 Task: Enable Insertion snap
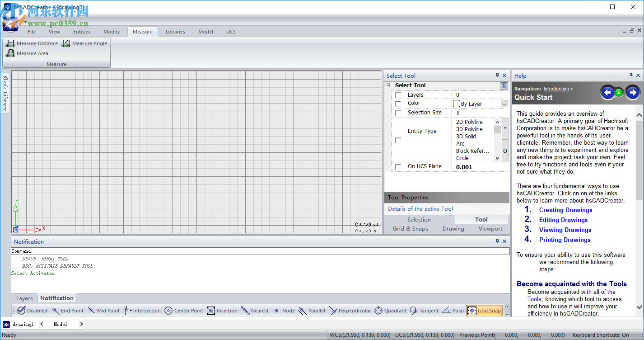click(222, 311)
